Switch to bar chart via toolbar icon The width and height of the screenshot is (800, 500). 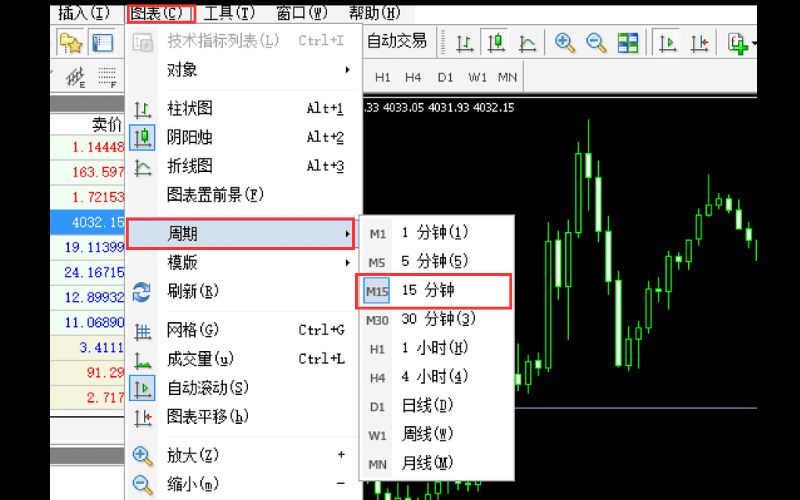(464, 43)
